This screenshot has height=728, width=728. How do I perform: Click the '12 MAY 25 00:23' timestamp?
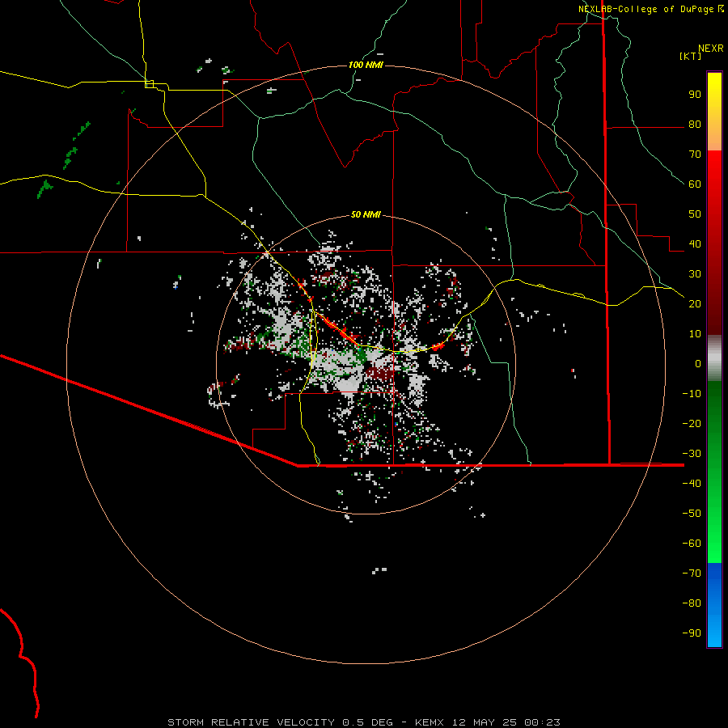pos(505,722)
